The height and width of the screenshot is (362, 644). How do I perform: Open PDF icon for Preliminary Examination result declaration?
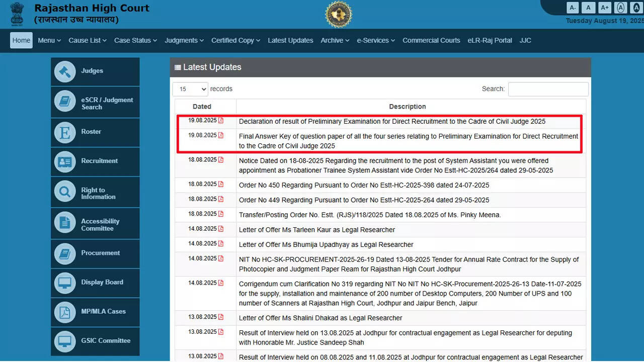[221, 121]
